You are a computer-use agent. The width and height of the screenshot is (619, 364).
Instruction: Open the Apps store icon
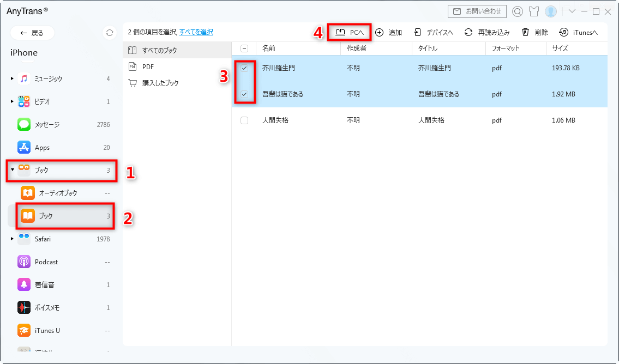click(23, 147)
